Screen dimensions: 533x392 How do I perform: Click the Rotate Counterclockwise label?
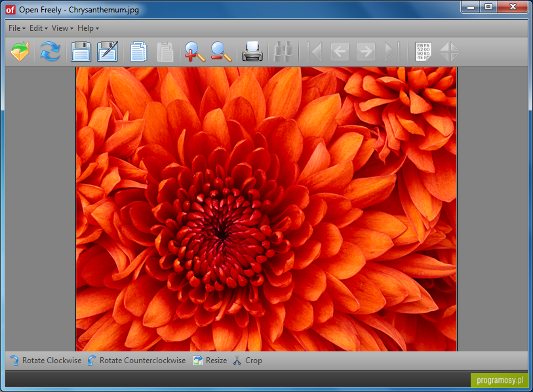pos(142,361)
